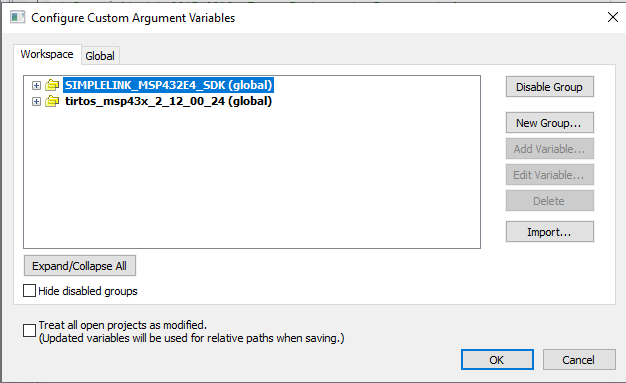Check Treat all open projects as modified
This screenshot has width=626, height=383.
30,331
